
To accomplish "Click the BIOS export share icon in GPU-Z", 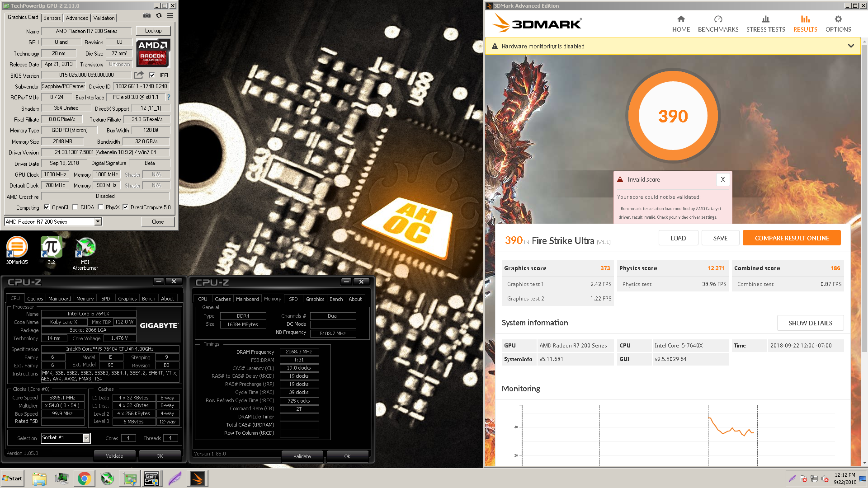I will pyautogui.click(x=139, y=75).
